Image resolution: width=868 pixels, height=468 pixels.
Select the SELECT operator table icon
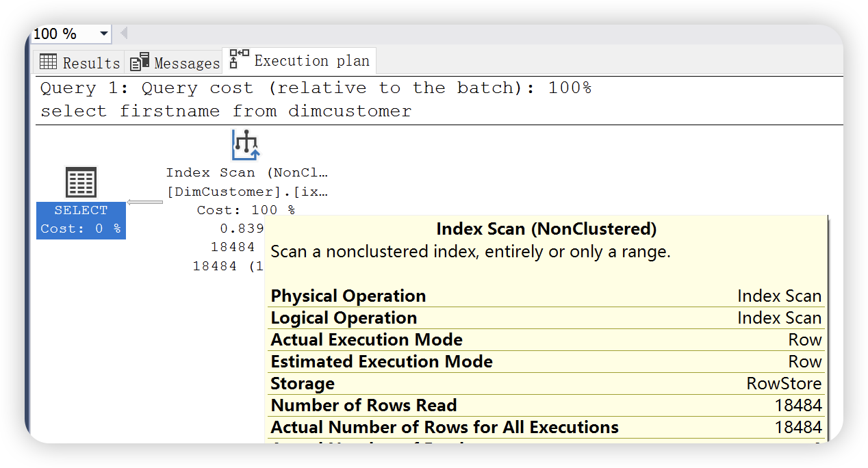tap(81, 183)
